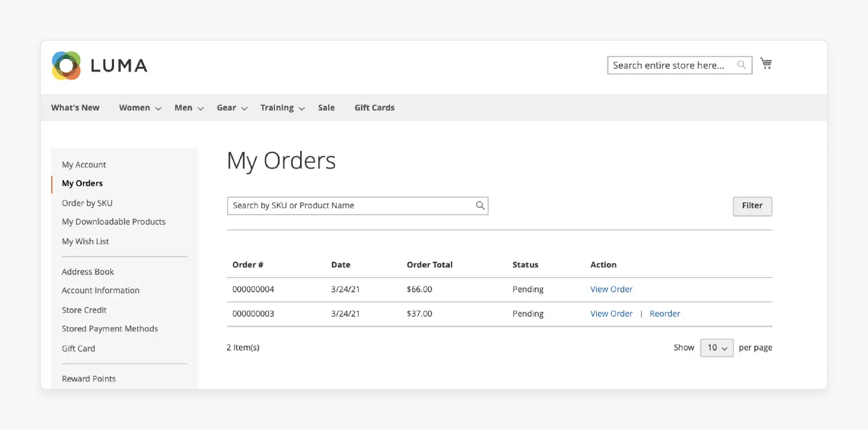Click order number 000000004
868x430 pixels.
click(x=253, y=289)
